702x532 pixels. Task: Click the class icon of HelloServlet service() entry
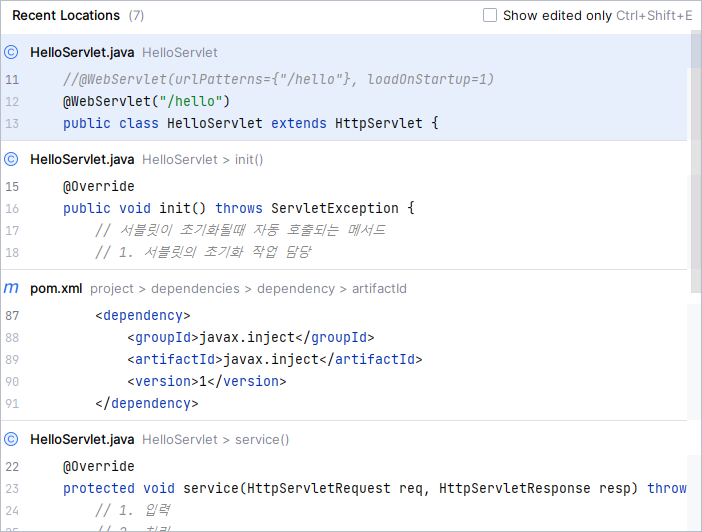click(11, 439)
